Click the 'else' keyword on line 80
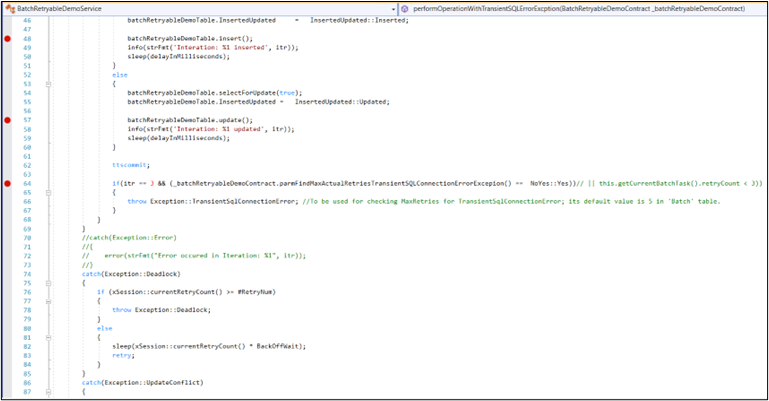Screen dimensions: 769x401 (104, 328)
